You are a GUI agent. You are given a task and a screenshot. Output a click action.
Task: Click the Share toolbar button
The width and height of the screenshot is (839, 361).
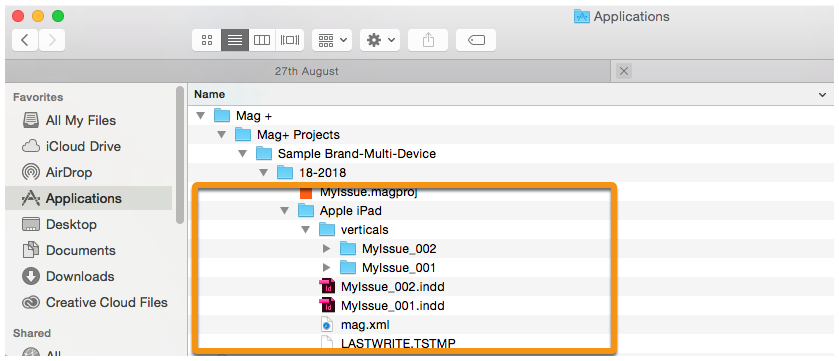(428, 40)
